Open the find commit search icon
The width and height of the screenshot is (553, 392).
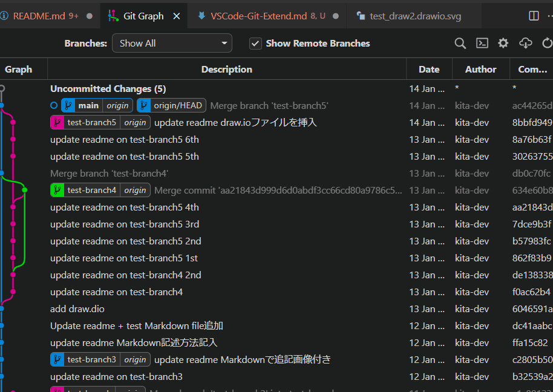pos(460,43)
